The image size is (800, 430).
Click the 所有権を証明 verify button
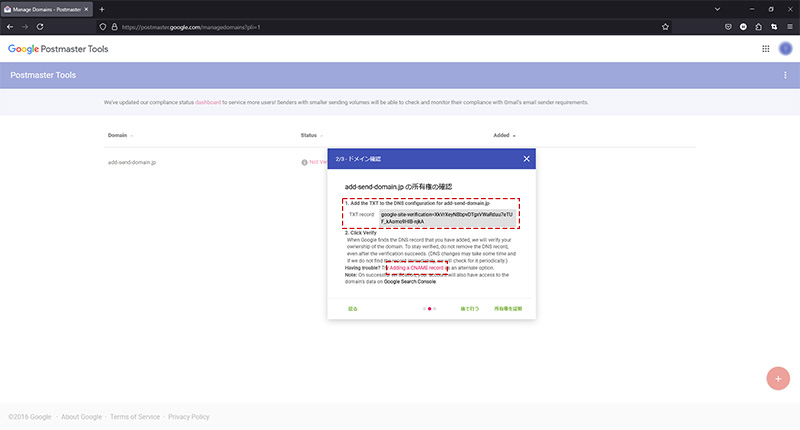pyautogui.click(x=508, y=309)
